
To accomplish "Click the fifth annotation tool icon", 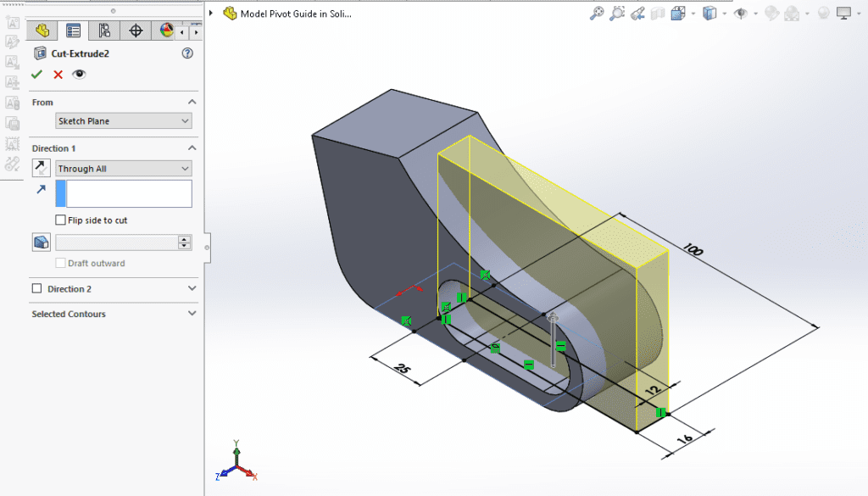I will [12, 103].
